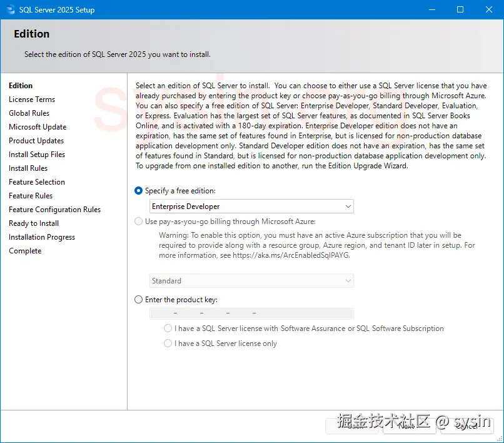Open the Standard edition dropdown for Azure billing

(251, 281)
